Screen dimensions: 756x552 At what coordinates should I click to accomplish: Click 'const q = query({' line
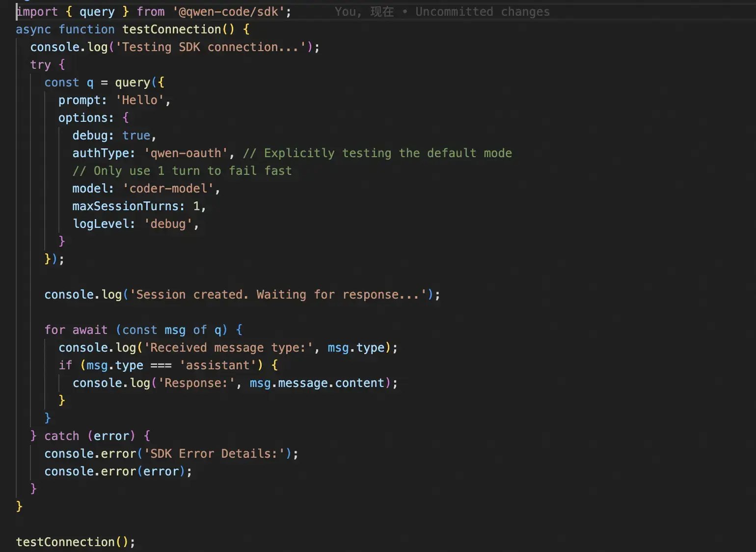coord(104,83)
